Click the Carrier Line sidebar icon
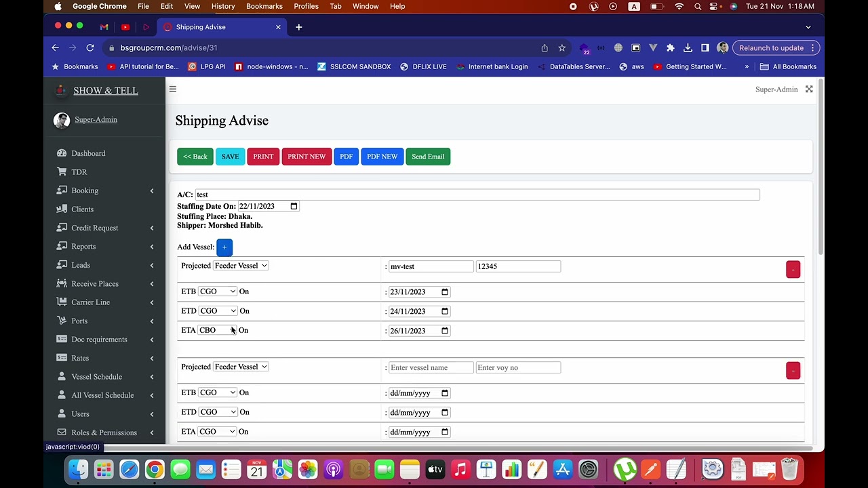This screenshot has width=868, height=488. pos(62,302)
